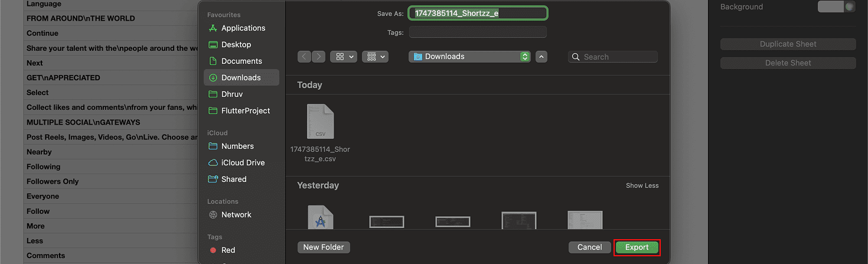Open the group-by view dropdown
The height and width of the screenshot is (264, 868).
tap(375, 57)
